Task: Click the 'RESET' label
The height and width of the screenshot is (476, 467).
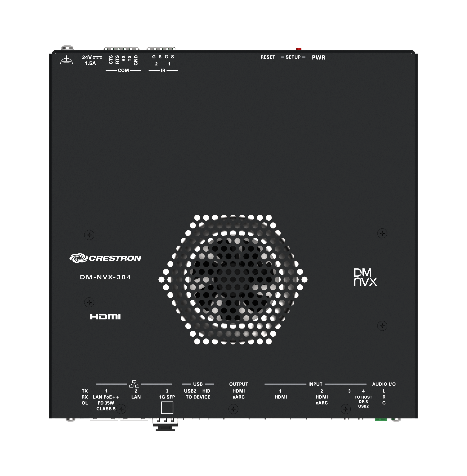Action: pyautogui.click(x=268, y=57)
